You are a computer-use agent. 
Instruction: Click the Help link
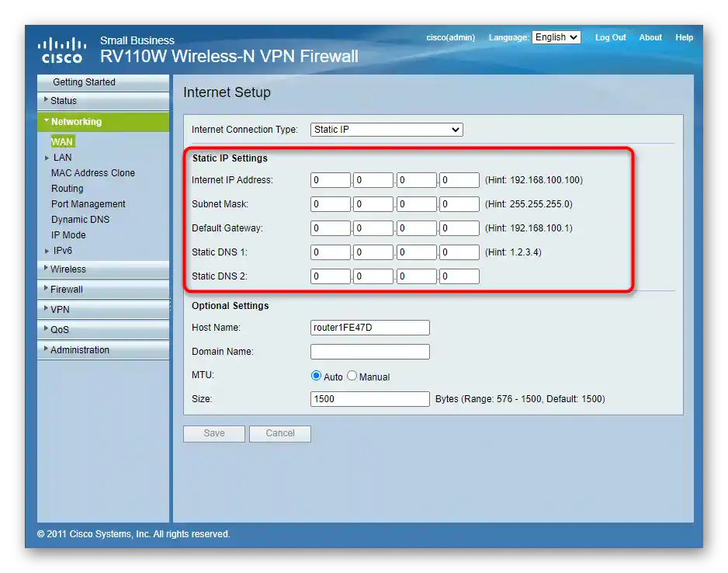[x=684, y=37]
